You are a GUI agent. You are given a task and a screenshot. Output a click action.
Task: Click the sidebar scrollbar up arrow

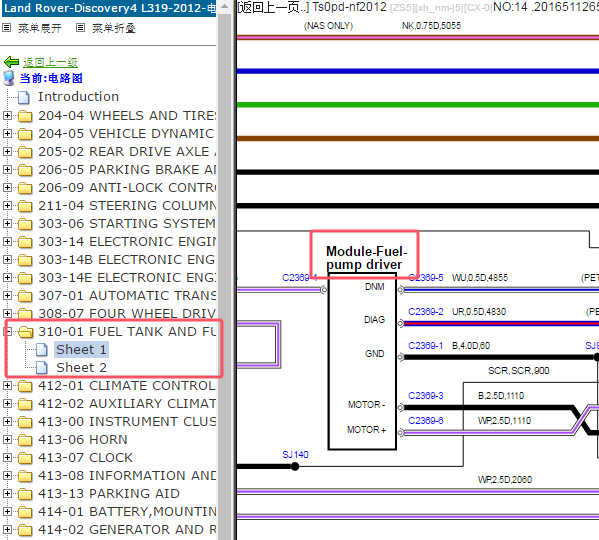225,6
